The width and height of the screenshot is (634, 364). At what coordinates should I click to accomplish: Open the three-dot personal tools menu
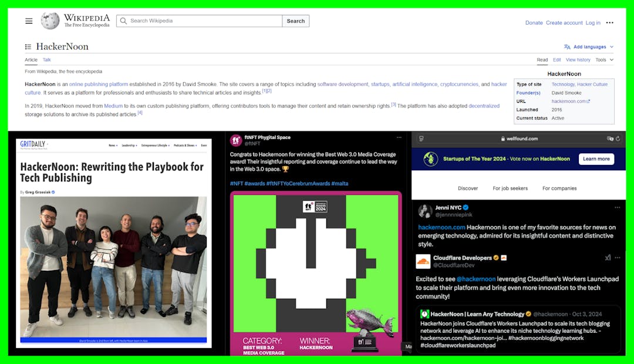609,23
